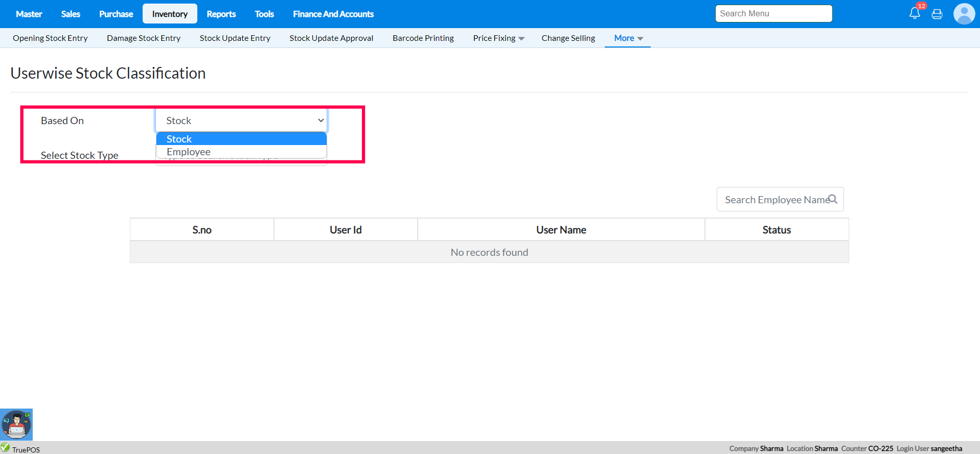Open the Master menu
Viewport: 980px width, 454px height.
tap(29, 14)
